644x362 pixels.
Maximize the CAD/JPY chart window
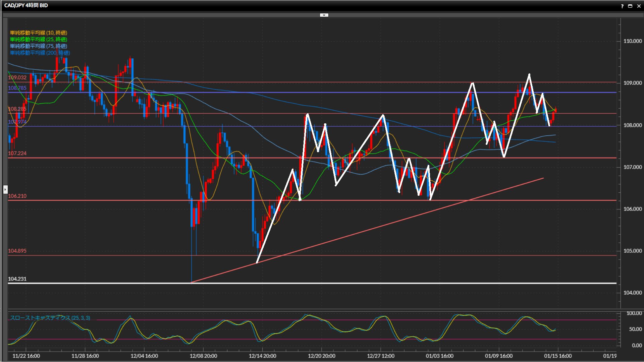[630, 6]
